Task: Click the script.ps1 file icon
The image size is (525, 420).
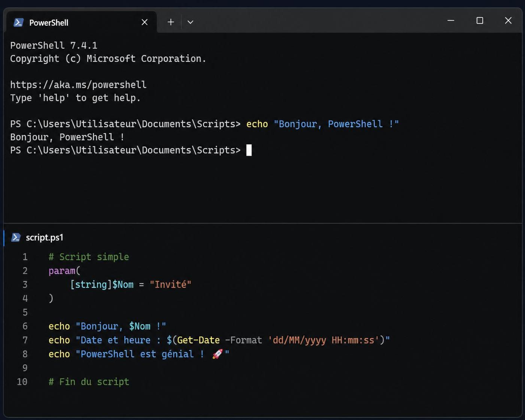Action: tap(16, 237)
